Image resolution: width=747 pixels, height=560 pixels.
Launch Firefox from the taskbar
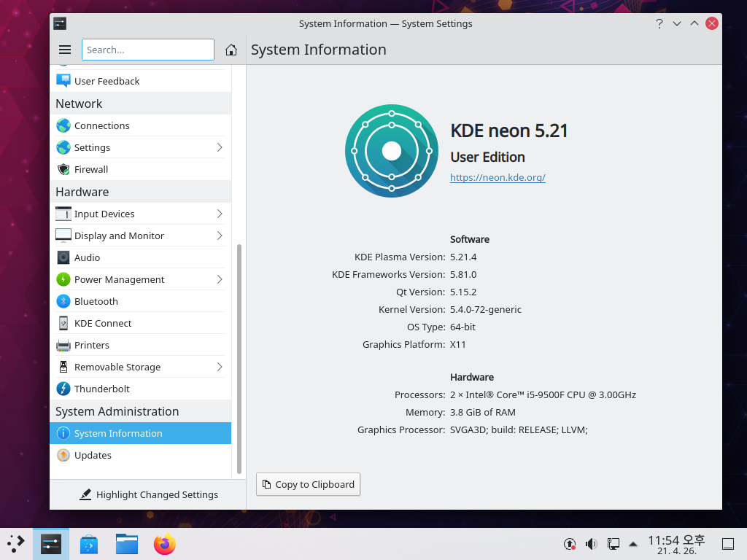[x=165, y=544]
